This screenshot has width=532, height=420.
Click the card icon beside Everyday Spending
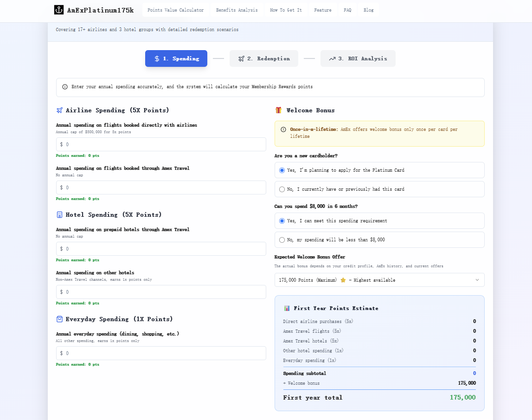59,319
